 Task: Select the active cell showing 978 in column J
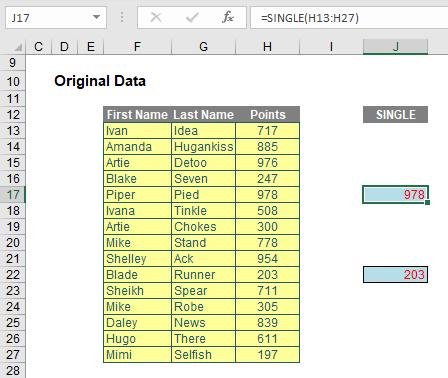point(395,195)
